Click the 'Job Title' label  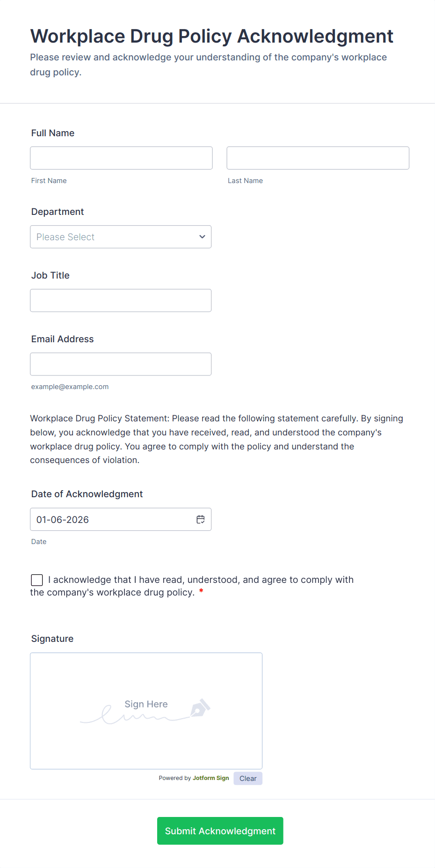51,275
